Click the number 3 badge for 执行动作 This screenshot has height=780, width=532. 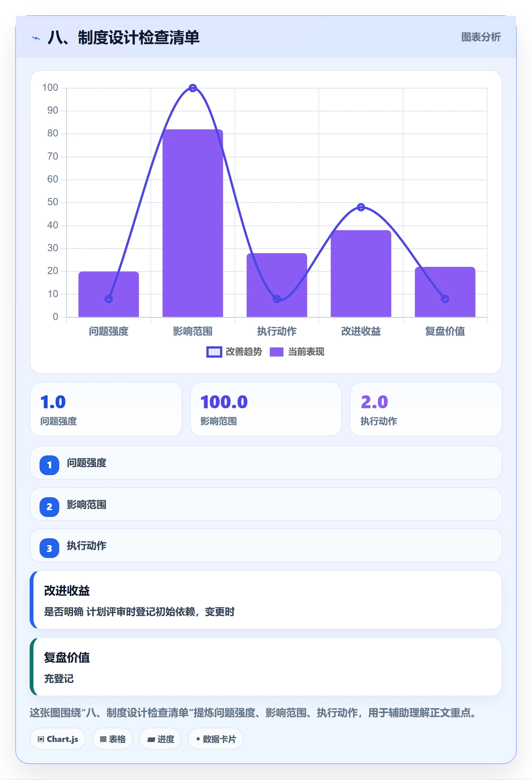pyautogui.click(x=49, y=548)
